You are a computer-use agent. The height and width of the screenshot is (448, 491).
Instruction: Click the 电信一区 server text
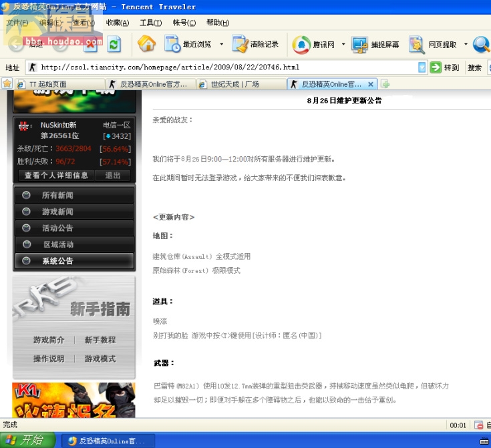click(x=116, y=126)
